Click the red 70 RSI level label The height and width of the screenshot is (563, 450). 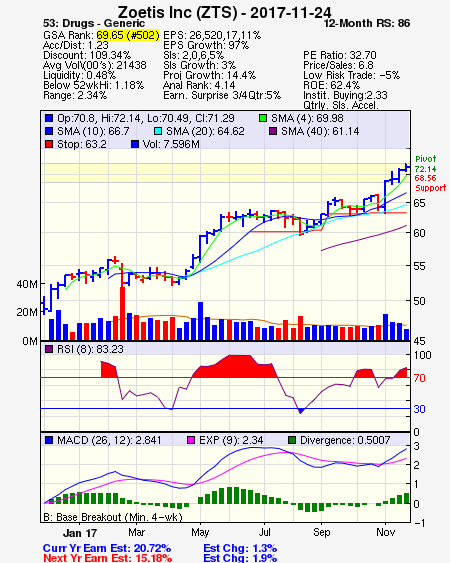(x=419, y=378)
